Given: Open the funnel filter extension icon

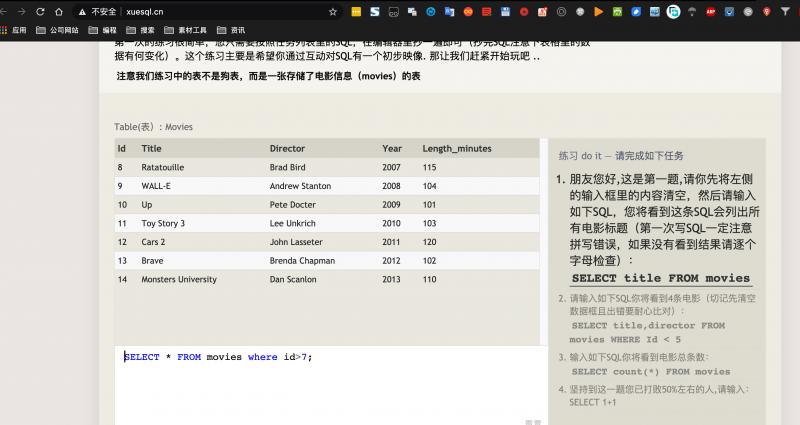Looking at the screenshot, I should pyautogui.click(x=785, y=11).
